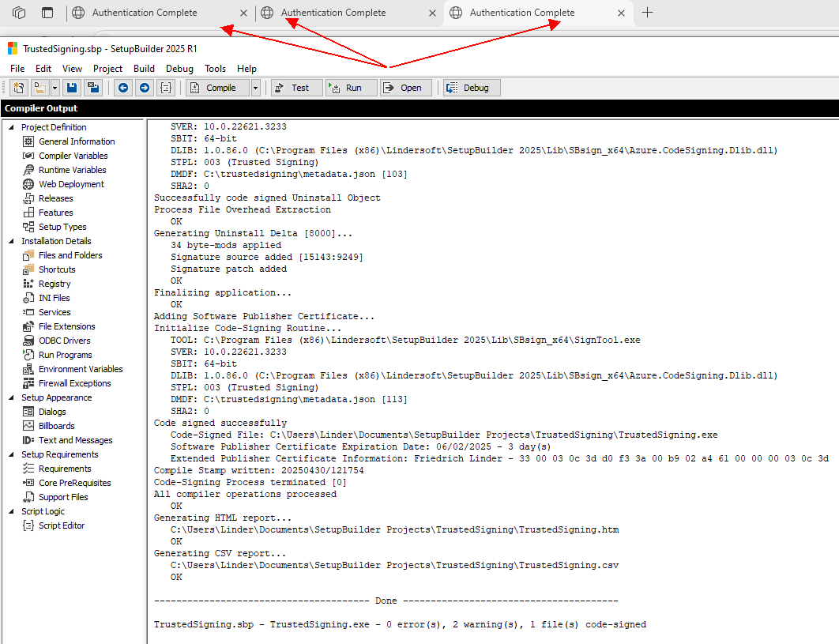
Task: Open the Script Editor via the braces toolbar icon
Action: 165,87
